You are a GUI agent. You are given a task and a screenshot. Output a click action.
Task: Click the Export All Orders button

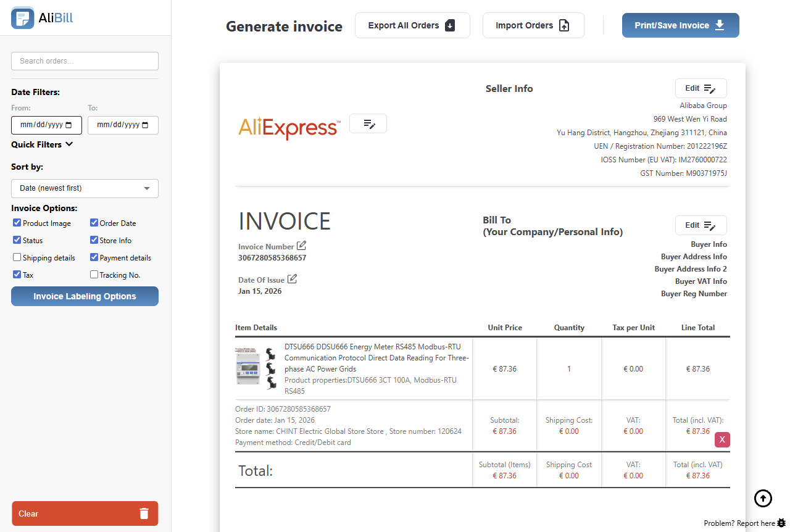tap(412, 25)
